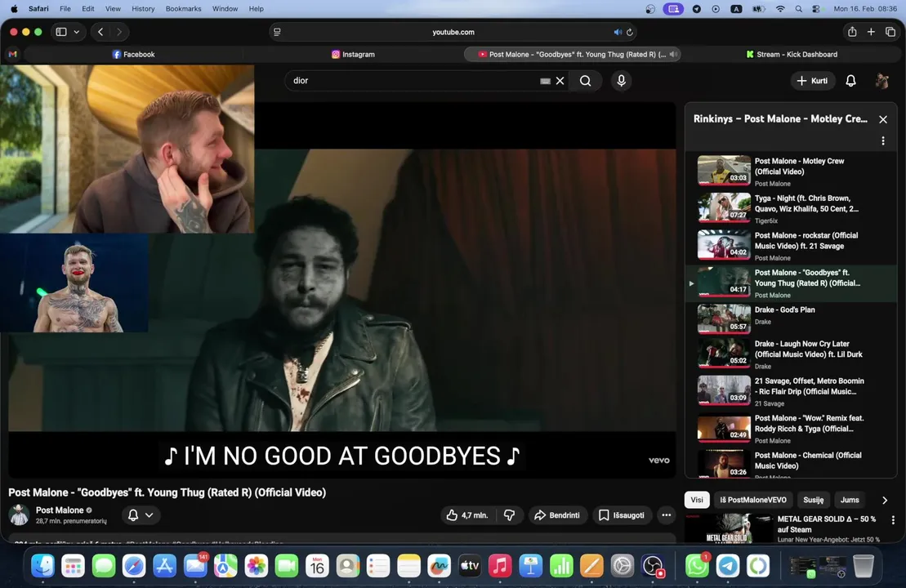Open Apple Music from the Dock
The width and height of the screenshot is (906, 588).
point(500,565)
